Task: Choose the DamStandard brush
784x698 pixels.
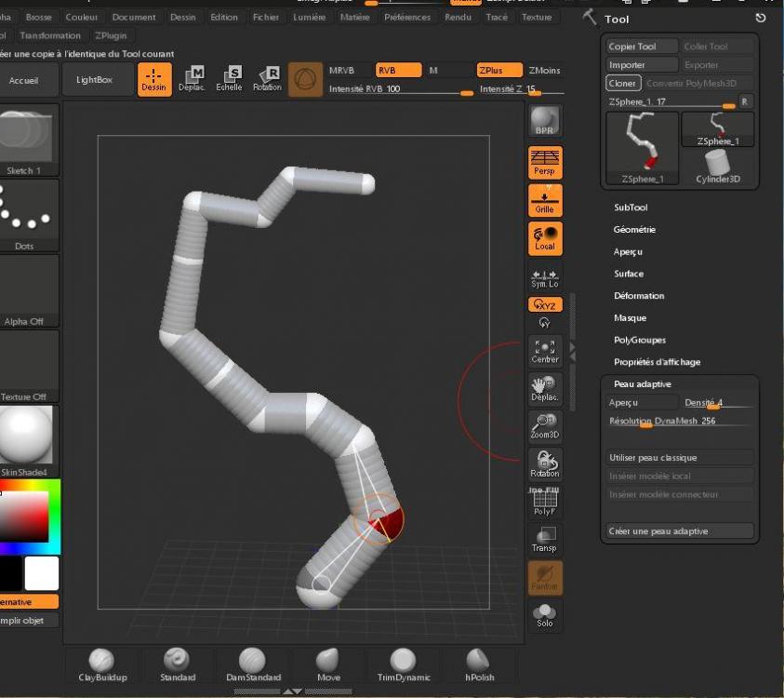Action: (x=252, y=664)
